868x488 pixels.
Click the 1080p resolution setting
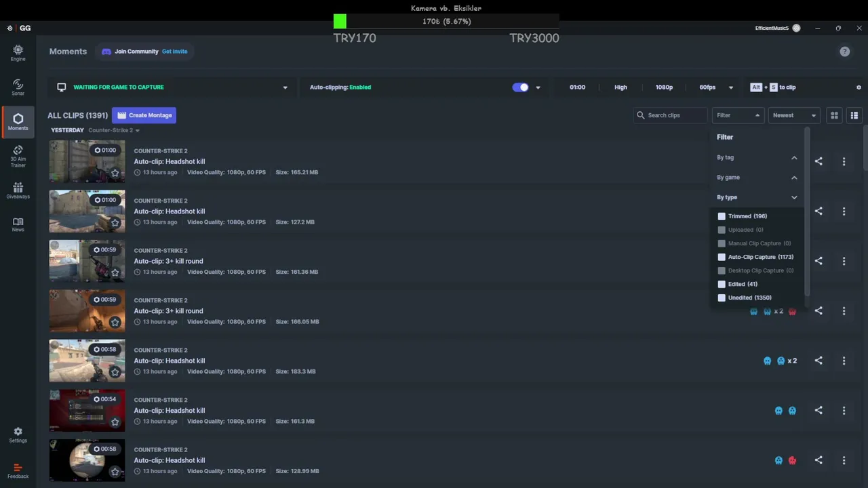click(x=664, y=87)
